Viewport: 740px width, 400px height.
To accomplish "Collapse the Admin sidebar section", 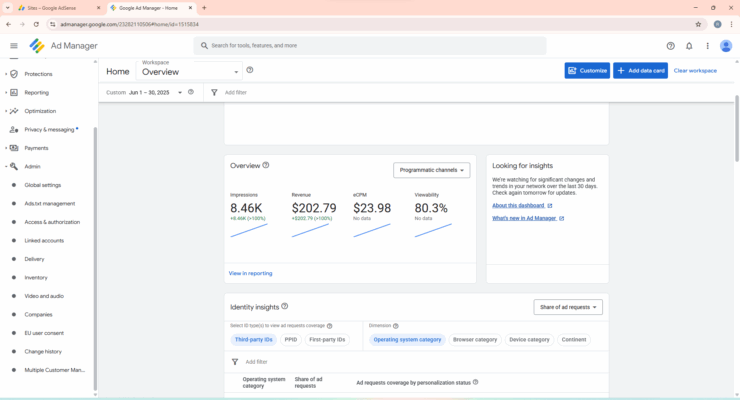I will (x=6, y=167).
